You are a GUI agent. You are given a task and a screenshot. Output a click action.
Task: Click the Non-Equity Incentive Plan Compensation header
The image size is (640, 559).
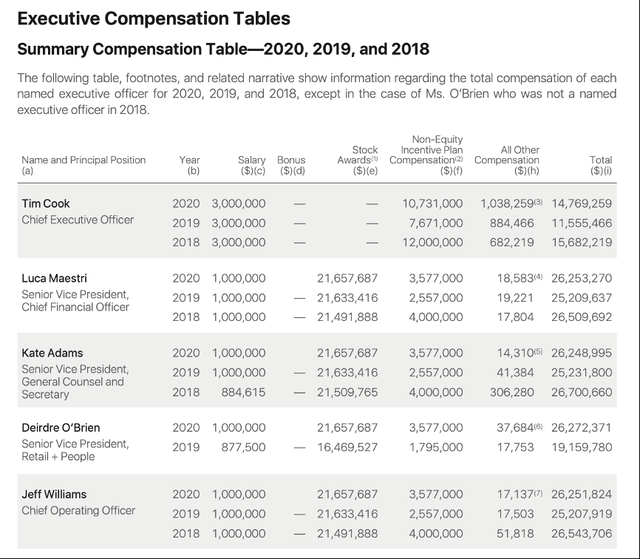pos(426,155)
